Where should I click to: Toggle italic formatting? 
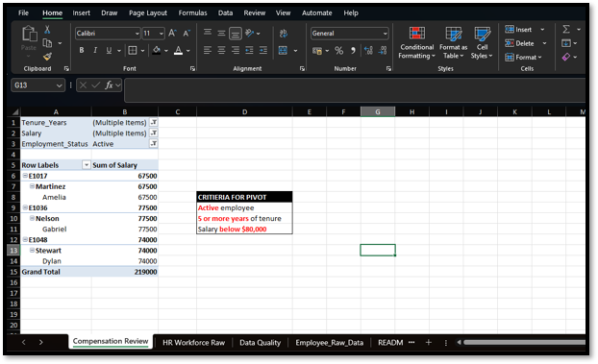pos(95,50)
